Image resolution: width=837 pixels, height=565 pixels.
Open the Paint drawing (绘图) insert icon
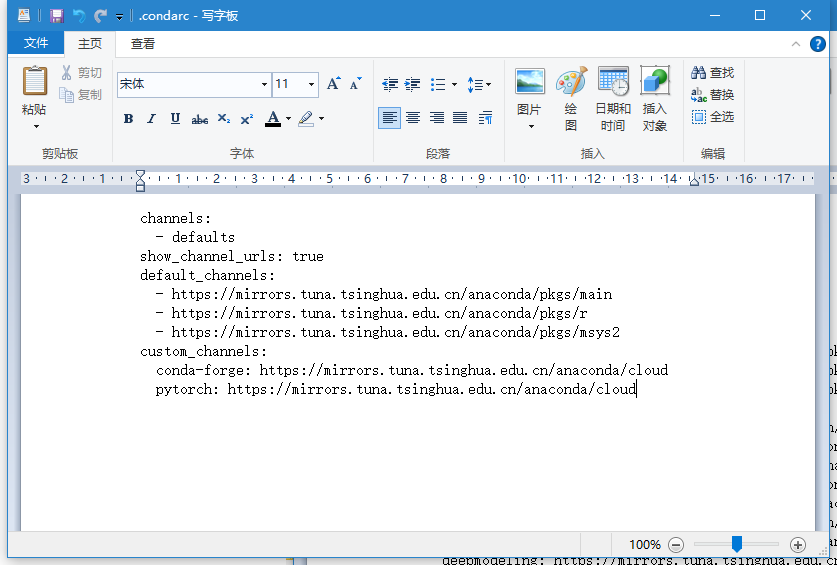(571, 82)
